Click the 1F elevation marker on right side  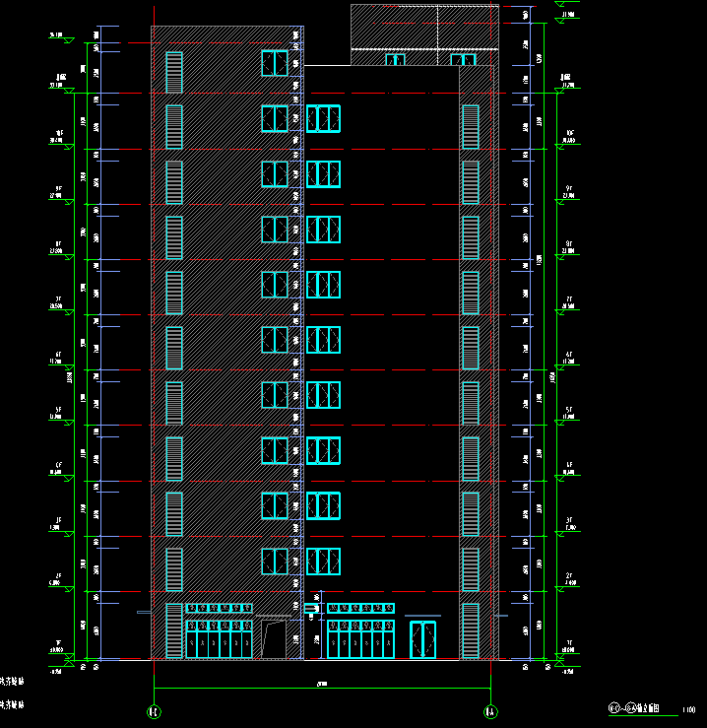(567, 648)
